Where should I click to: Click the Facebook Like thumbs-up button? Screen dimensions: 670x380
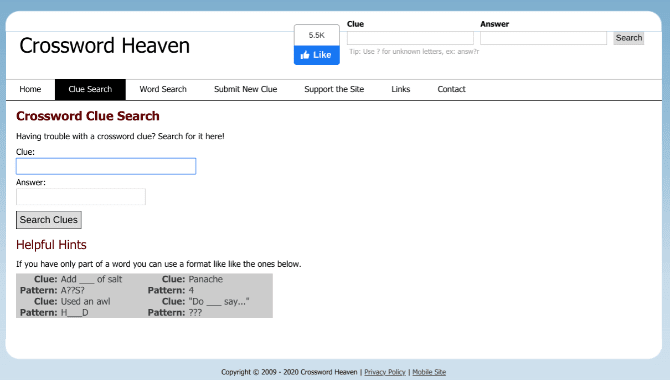point(317,55)
